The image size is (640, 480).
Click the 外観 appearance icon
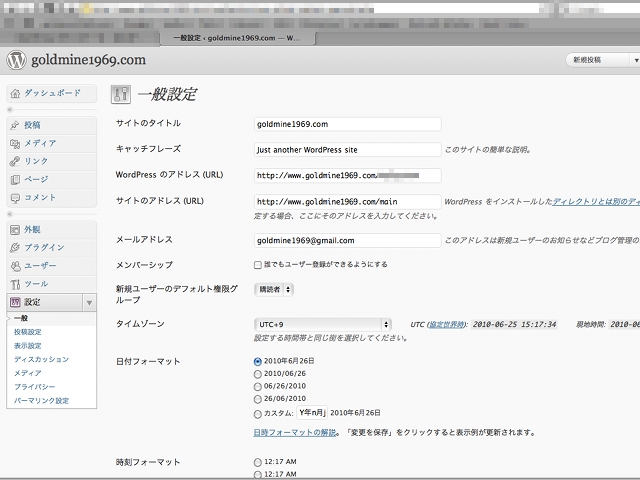coord(15,230)
